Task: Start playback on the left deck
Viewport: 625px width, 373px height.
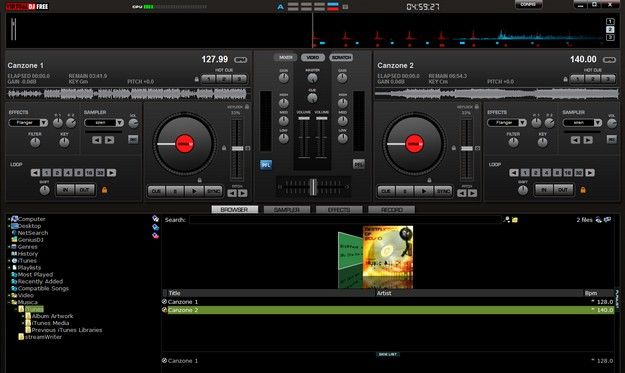Action: pos(195,191)
